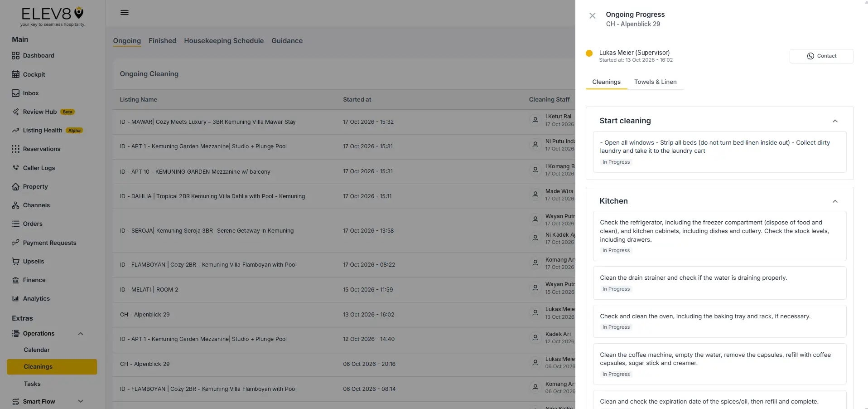Click the Channels network icon

pos(15,205)
